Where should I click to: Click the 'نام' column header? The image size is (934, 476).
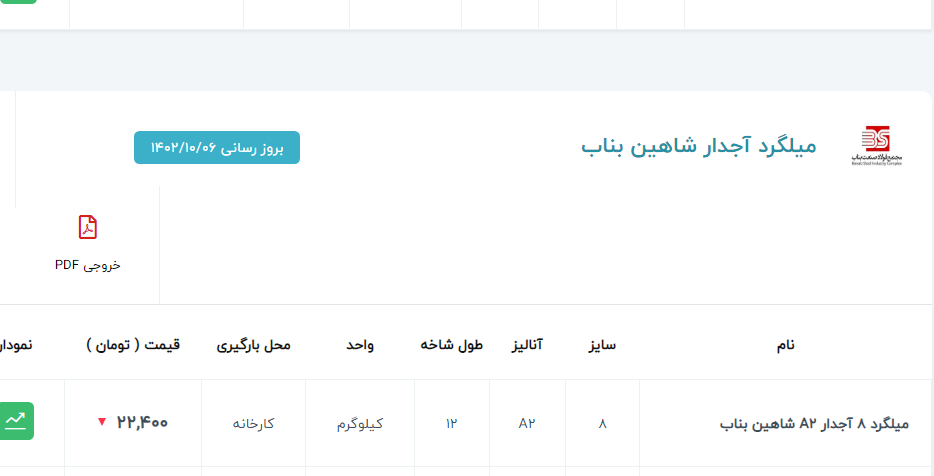click(786, 345)
